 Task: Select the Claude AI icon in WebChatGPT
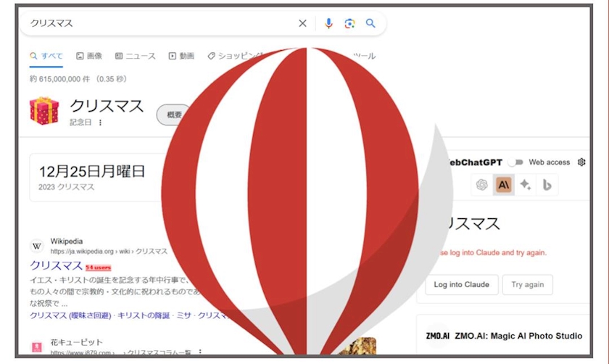504,185
